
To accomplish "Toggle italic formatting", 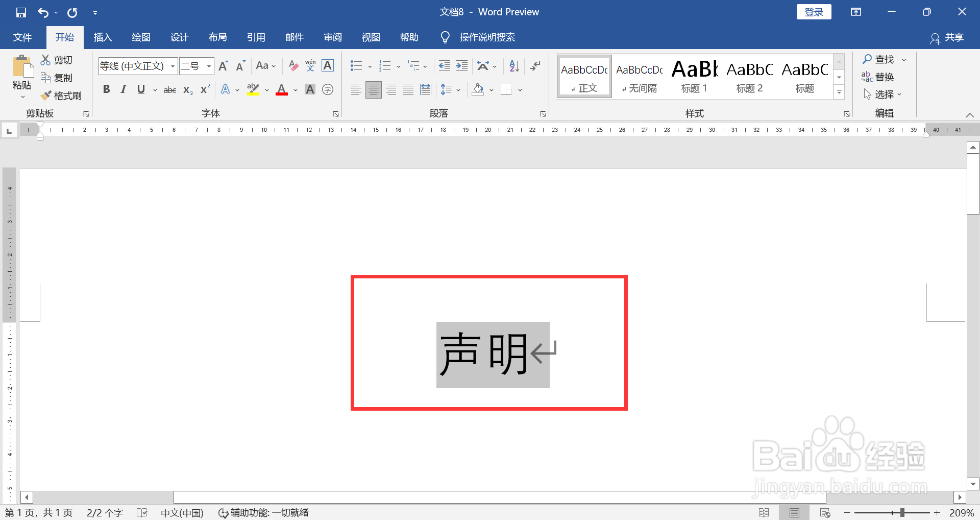I will (124, 90).
